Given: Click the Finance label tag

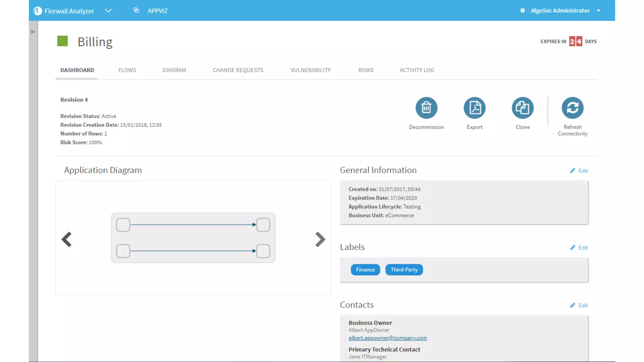Looking at the screenshot, I should click(x=365, y=270).
